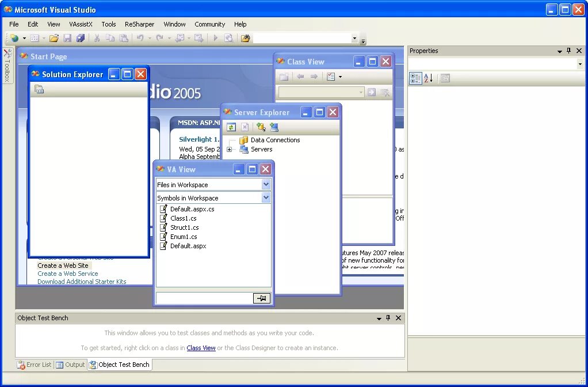Open the Find combo box dropdown arrow
The image size is (588, 387).
(x=354, y=38)
